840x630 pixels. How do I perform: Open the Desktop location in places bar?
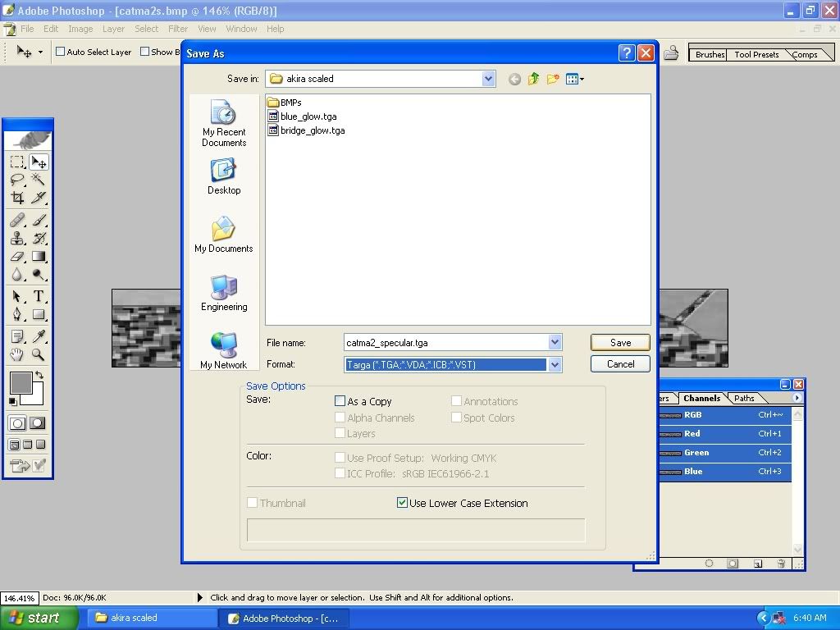(224, 177)
